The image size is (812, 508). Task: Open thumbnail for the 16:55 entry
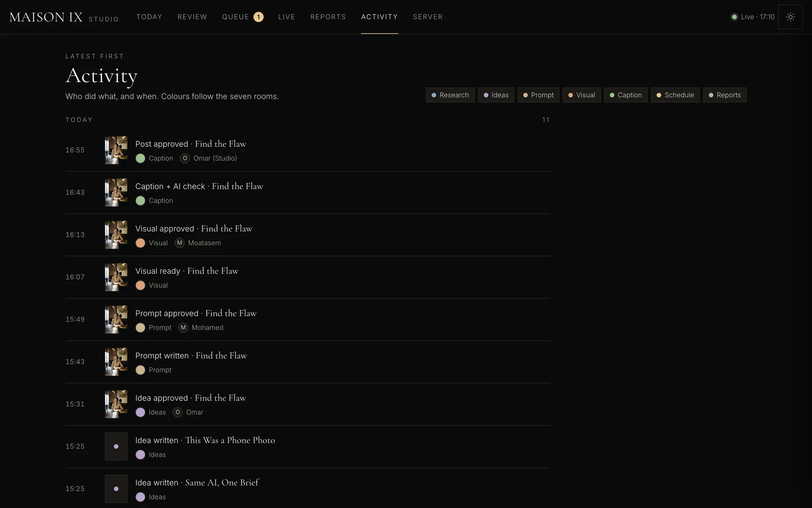pyautogui.click(x=116, y=150)
